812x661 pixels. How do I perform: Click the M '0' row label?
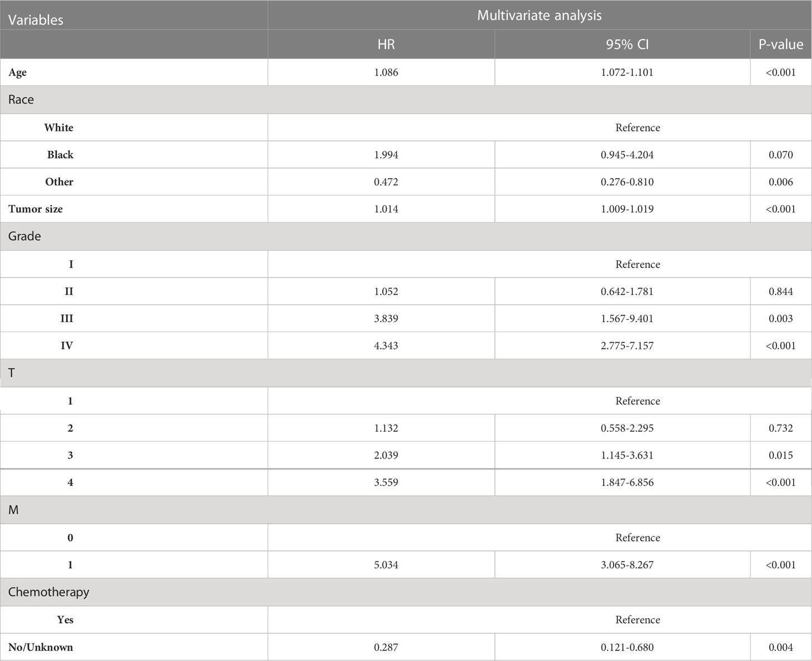70,538
